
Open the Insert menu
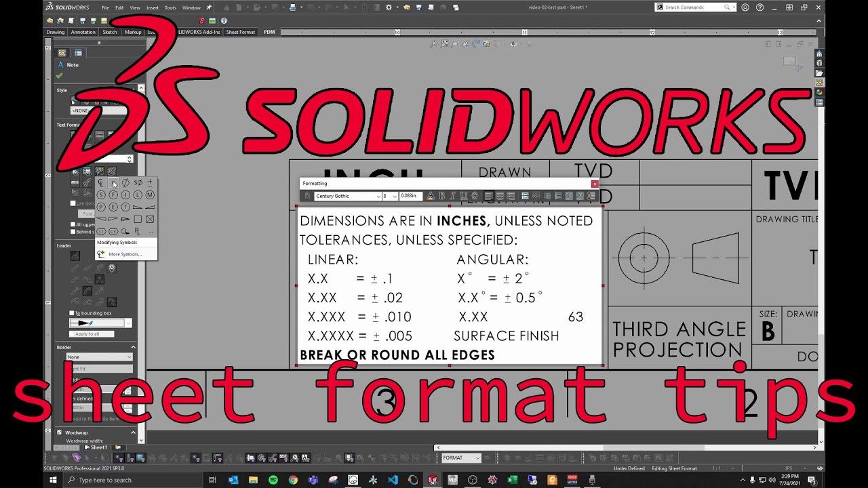tap(153, 7)
